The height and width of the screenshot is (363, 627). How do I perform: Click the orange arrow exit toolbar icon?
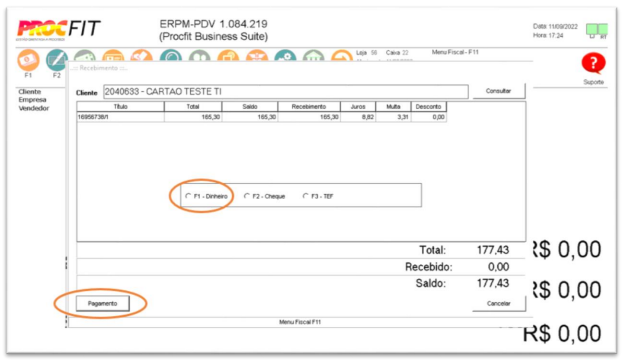point(342,56)
